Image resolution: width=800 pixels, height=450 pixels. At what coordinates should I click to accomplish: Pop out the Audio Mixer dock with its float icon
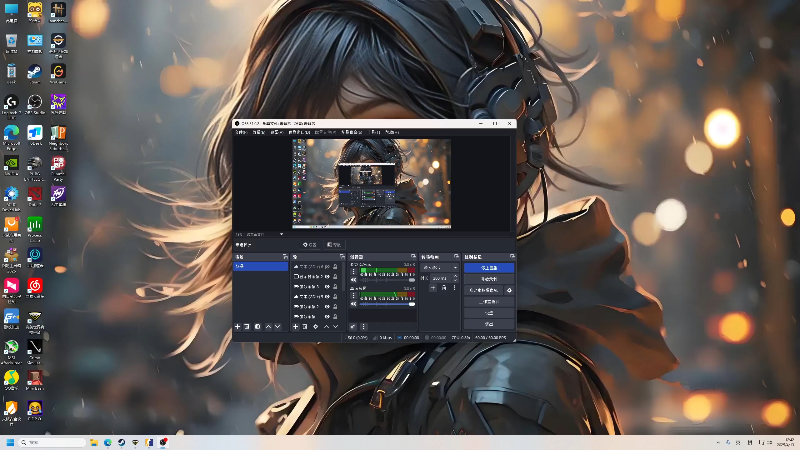pyautogui.click(x=413, y=257)
